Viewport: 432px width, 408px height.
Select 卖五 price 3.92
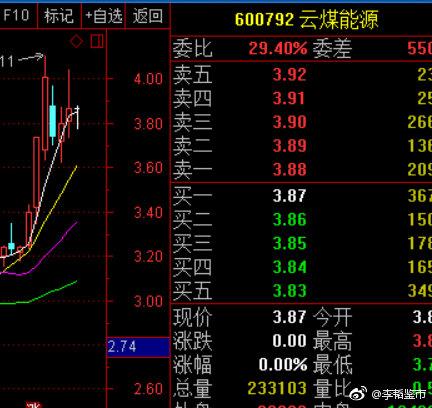click(289, 74)
